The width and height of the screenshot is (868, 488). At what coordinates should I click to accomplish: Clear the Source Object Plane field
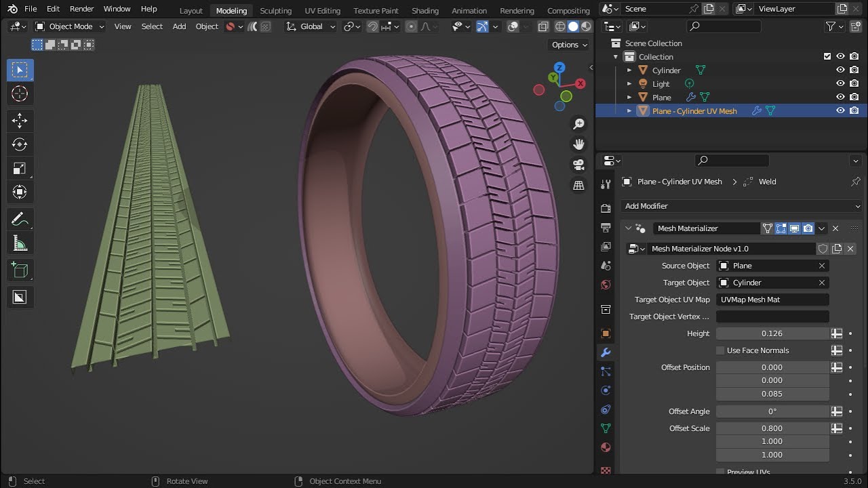(822, 266)
